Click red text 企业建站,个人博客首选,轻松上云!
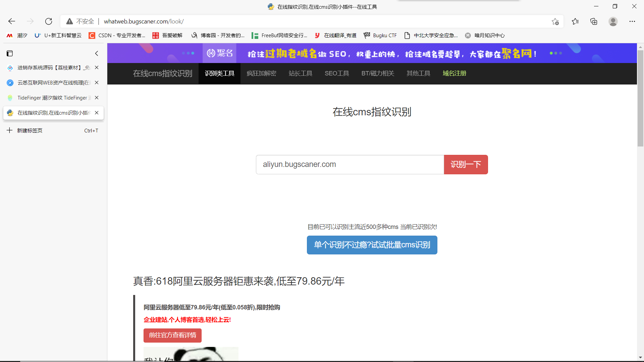This screenshot has width=644, height=362. coord(187,320)
